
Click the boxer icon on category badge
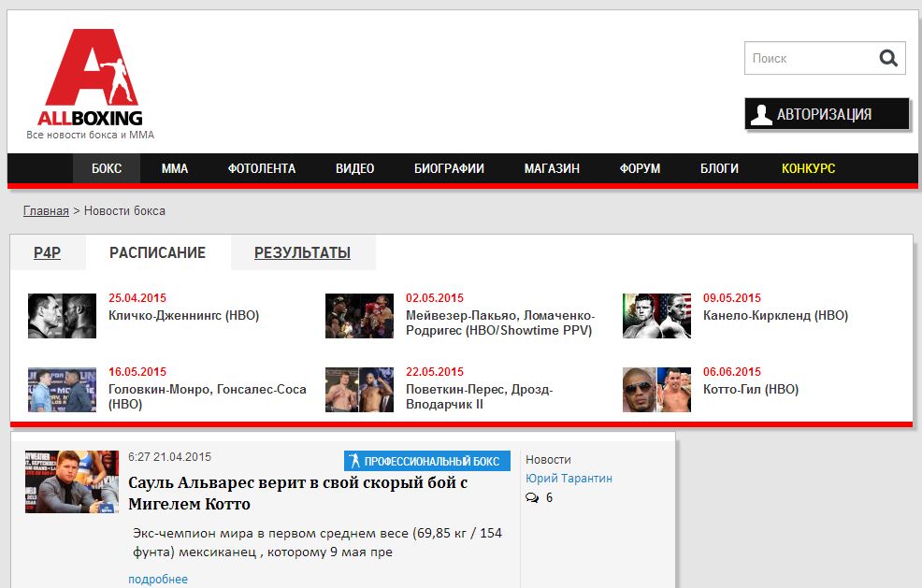[x=354, y=461]
